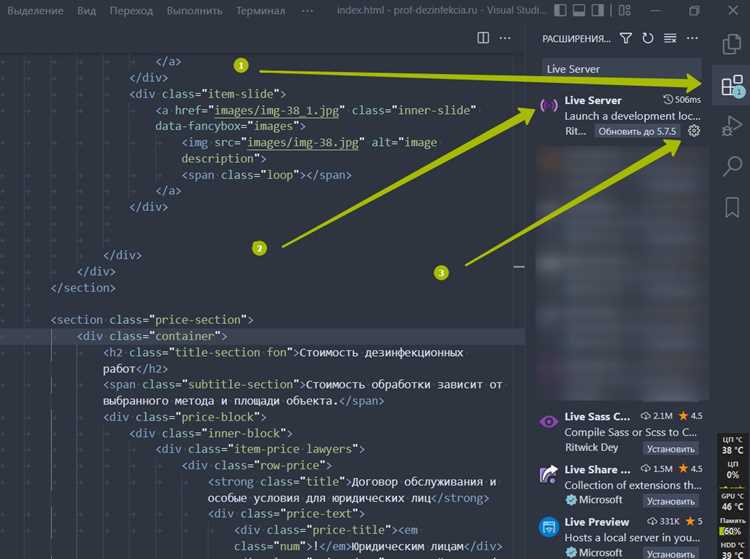750x559 pixels.
Task: Open editor more actions ellipsis
Action: pos(505,38)
